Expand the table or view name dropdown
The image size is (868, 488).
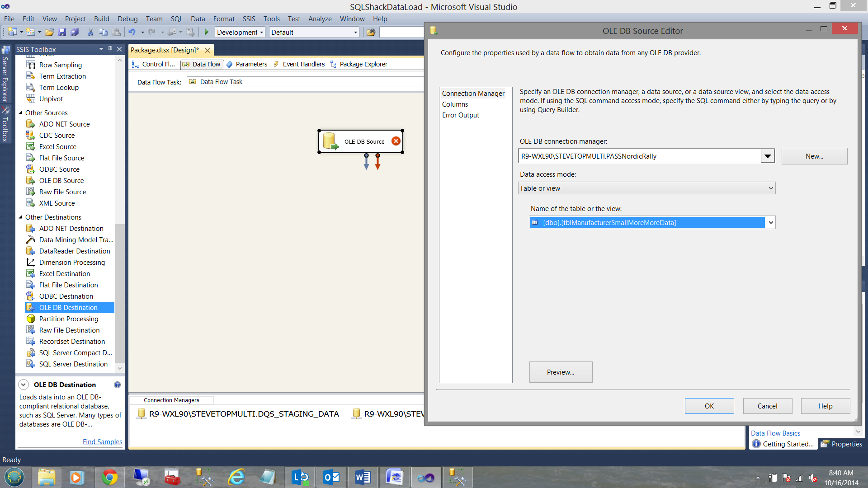click(x=771, y=222)
